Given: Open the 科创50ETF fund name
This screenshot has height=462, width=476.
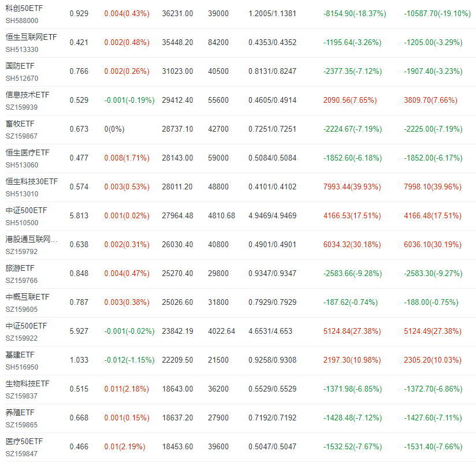Looking at the screenshot, I should (24, 8).
